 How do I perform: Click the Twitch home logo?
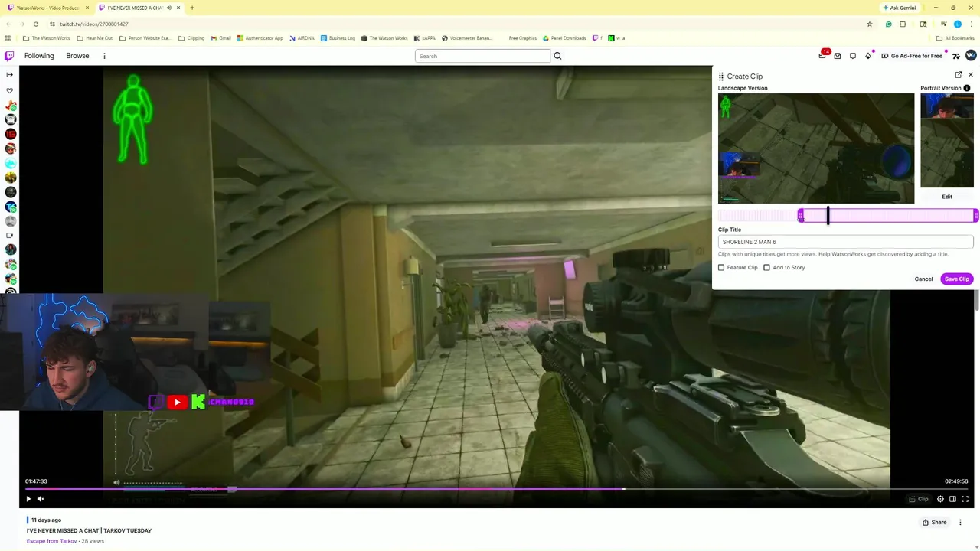pos(9,56)
